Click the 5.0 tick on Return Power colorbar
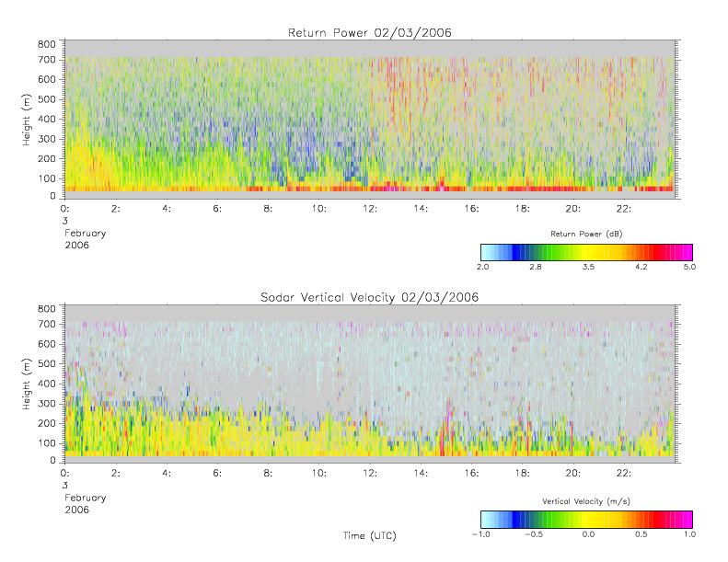The image size is (728, 562). click(x=689, y=267)
